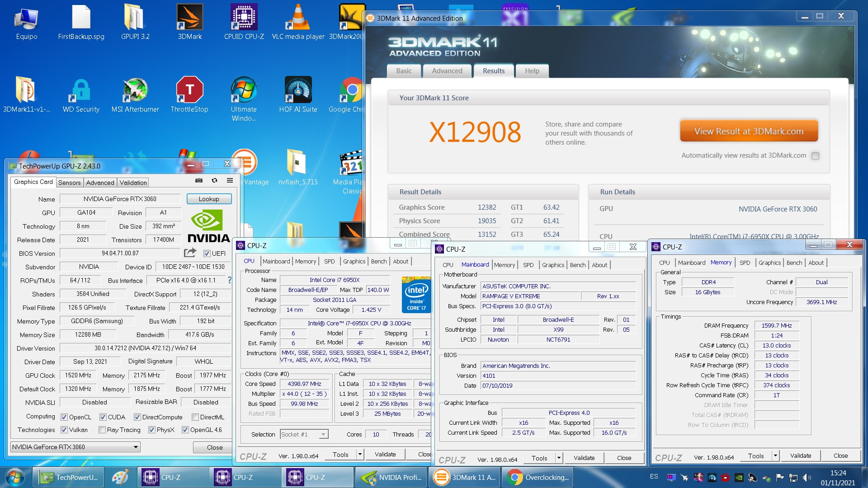Click the BIOS Version field 94.04.71.00.87
Screen dimensions: 868x488
pyautogui.click(x=120, y=253)
